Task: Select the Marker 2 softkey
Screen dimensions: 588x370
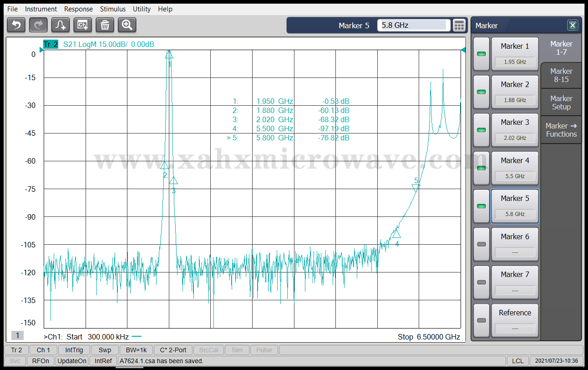Action: (x=515, y=92)
